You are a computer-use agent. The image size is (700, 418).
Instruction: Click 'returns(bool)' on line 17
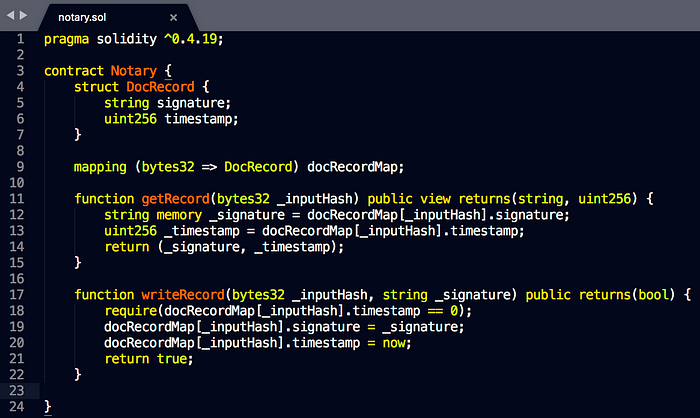point(627,295)
